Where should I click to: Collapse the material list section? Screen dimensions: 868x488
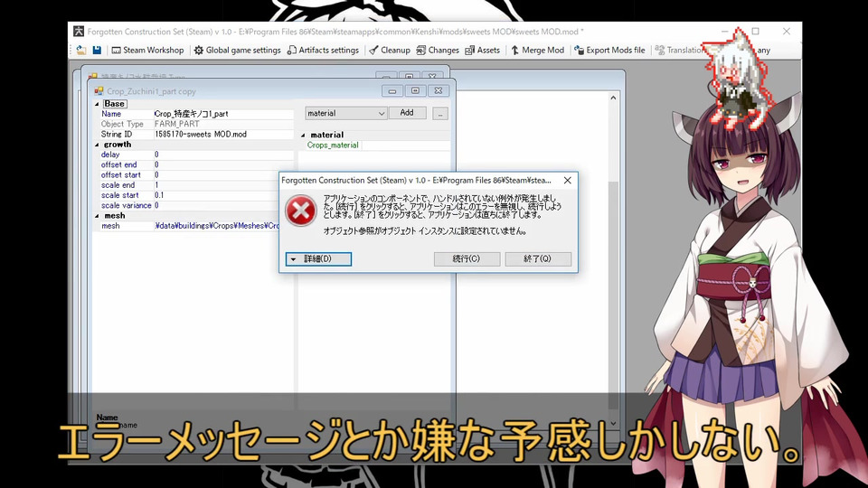click(303, 136)
